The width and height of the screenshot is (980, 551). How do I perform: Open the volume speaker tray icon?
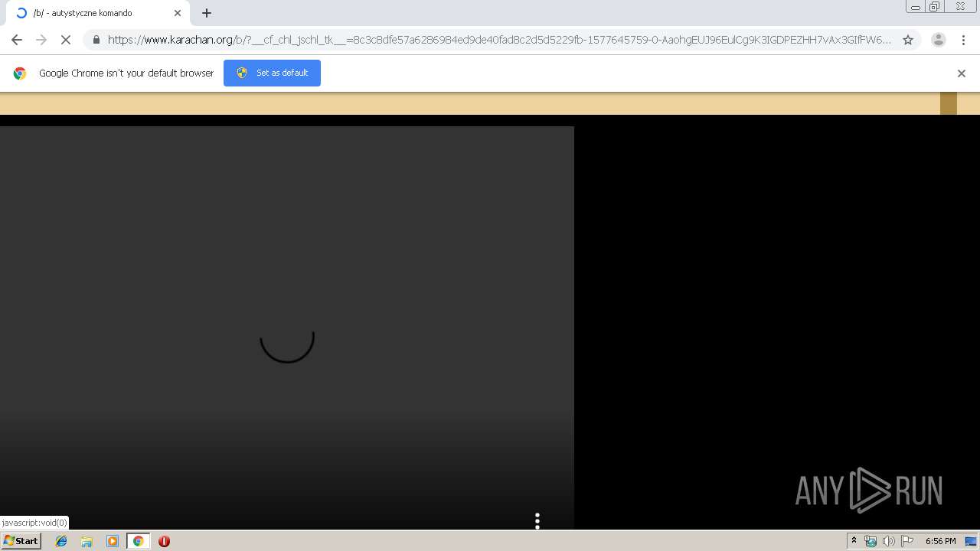click(x=889, y=541)
